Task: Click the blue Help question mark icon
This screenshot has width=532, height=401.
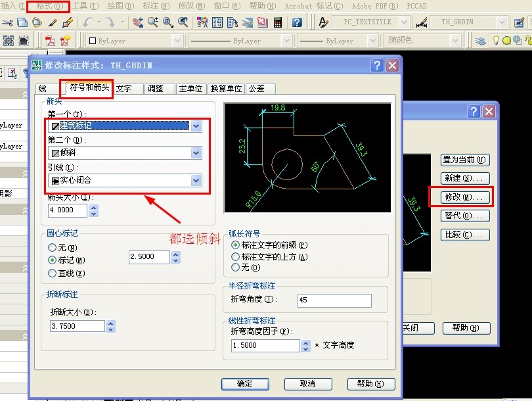Action: (297, 22)
